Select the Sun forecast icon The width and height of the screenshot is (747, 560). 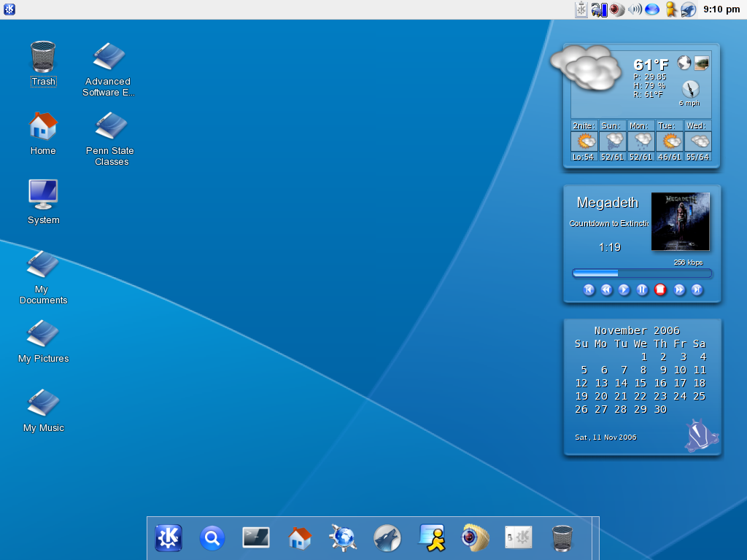tap(613, 141)
